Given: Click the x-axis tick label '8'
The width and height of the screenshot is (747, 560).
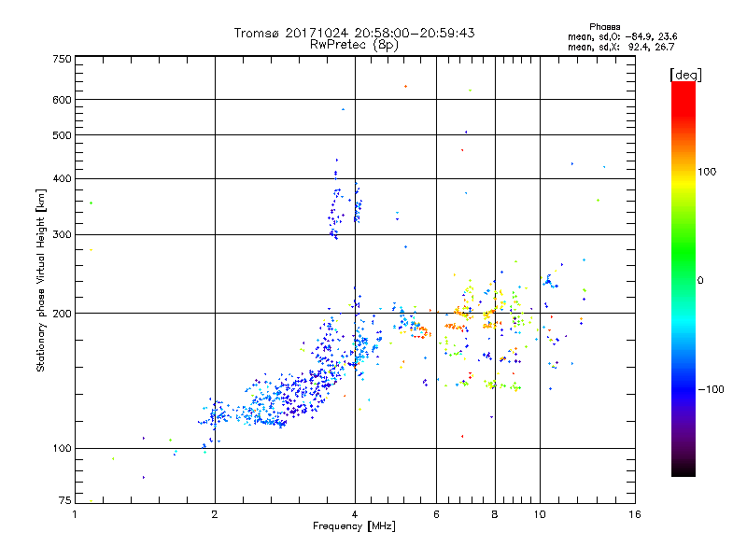Looking at the screenshot, I should pos(495,514).
